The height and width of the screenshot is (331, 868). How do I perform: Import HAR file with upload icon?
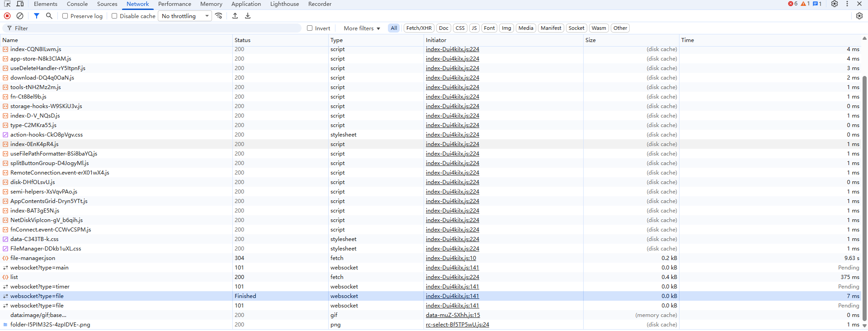(235, 16)
